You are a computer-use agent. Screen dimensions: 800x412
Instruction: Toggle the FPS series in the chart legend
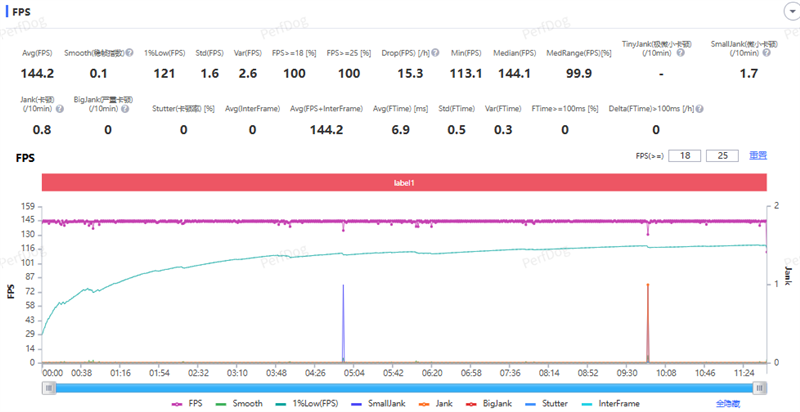click(x=186, y=403)
